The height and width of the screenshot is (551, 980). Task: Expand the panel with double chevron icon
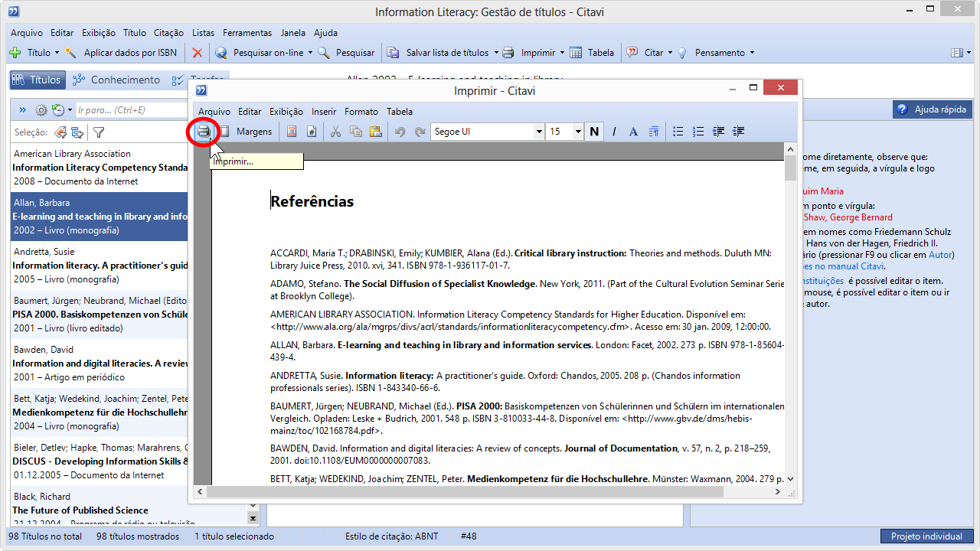coord(23,110)
